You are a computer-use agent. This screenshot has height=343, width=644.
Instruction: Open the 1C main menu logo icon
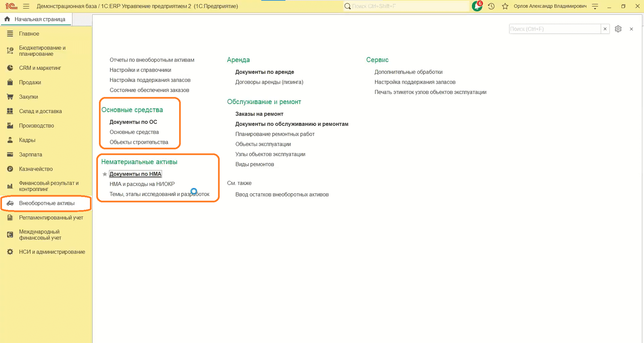tap(11, 6)
